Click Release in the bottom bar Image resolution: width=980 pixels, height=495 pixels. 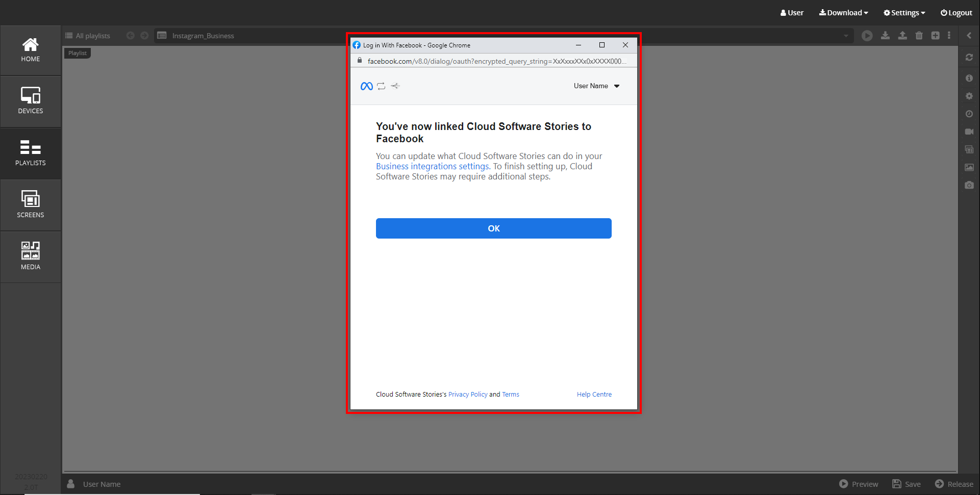pos(954,484)
